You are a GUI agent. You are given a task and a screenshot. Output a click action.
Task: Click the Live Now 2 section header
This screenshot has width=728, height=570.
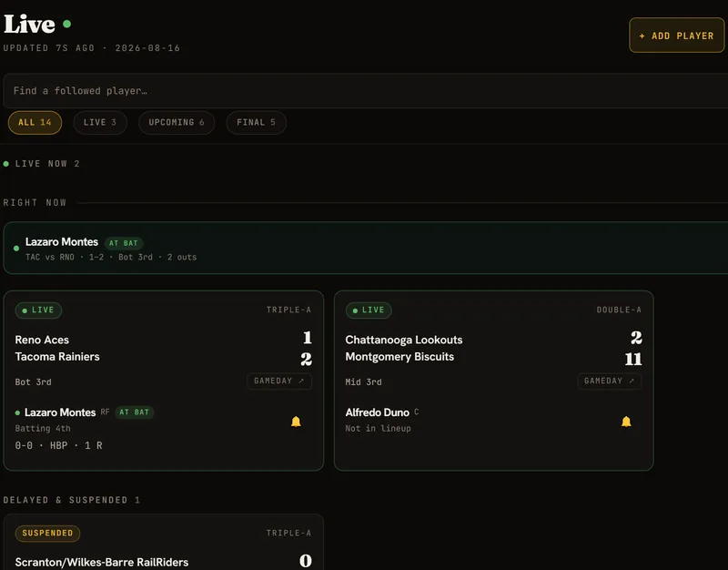point(42,164)
